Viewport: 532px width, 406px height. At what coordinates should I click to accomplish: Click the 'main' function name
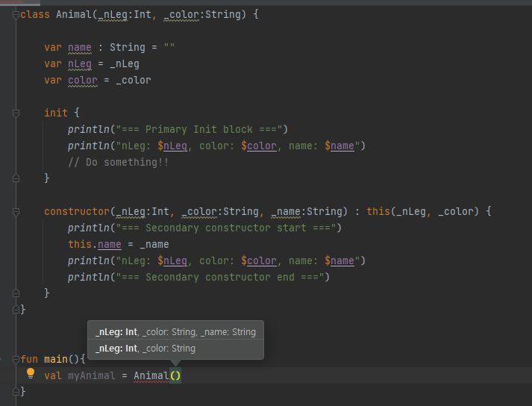[56, 359]
